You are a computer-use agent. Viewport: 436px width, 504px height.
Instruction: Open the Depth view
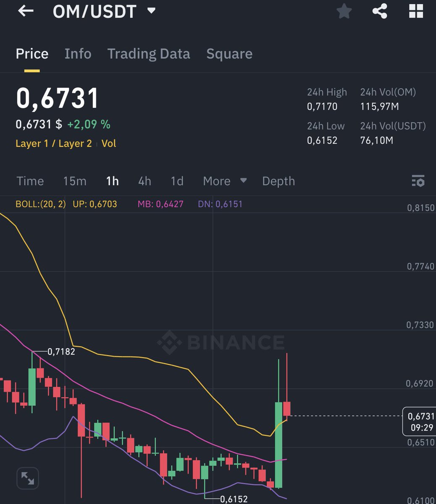(278, 181)
